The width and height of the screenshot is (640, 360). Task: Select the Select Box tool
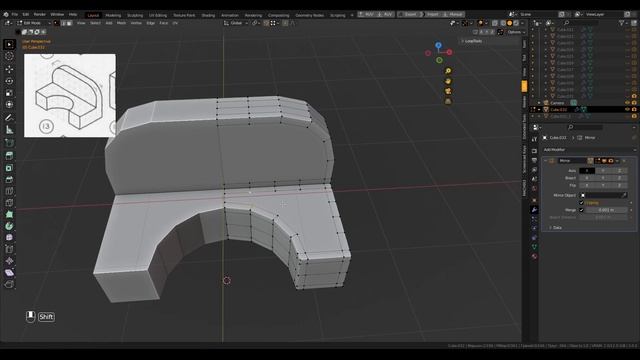pyautogui.click(x=9, y=44)
